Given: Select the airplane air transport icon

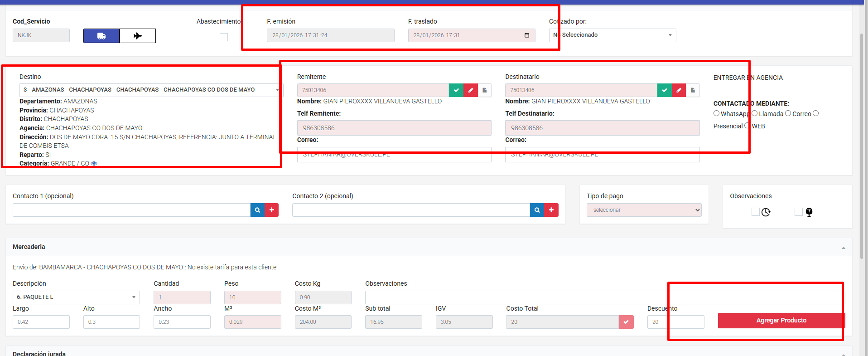Looking at the screenshot, I should click(x=138, y=36).
